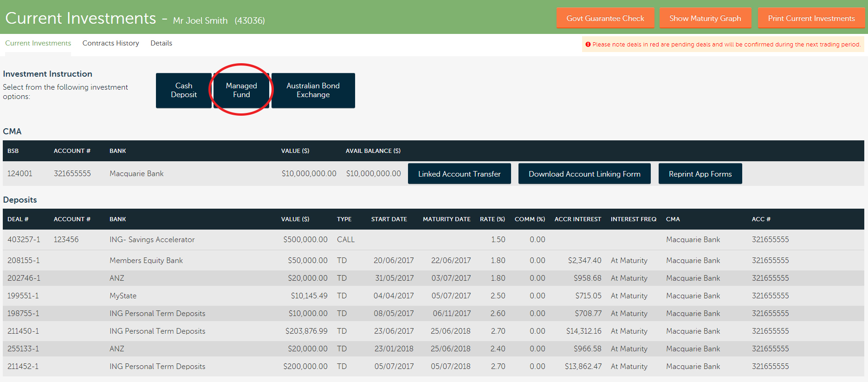Click maturity date 03/07/2017

[x=451, y=278]
